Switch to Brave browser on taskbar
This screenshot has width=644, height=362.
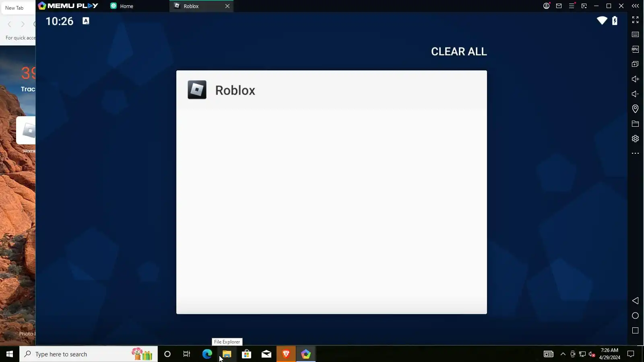pyautogui.click(x=286, y=354)
